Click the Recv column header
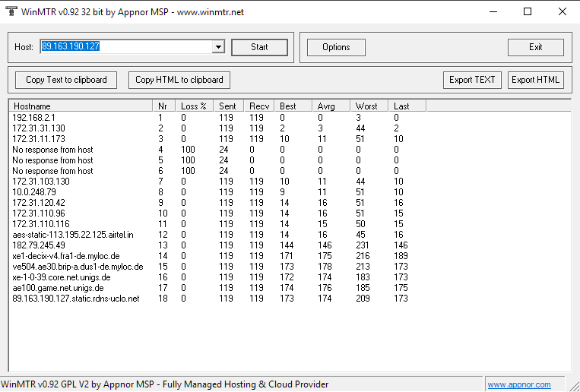 point(259,106)
